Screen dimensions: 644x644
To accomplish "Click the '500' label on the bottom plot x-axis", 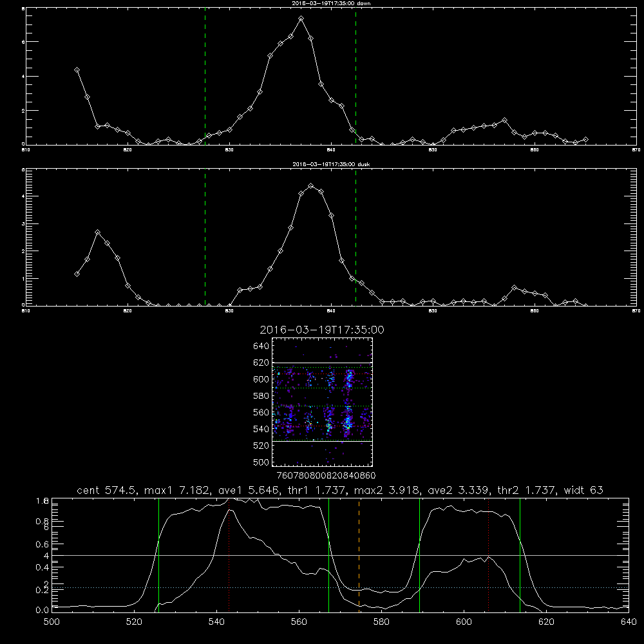I will pos(52,622).
